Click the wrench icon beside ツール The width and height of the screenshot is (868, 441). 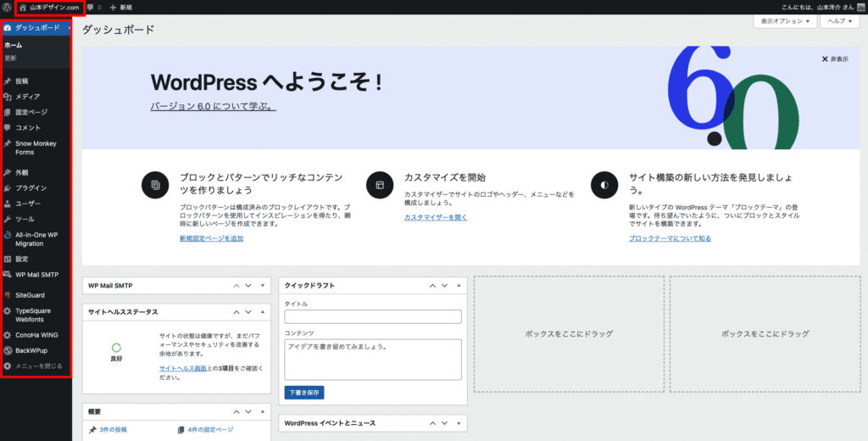[x=7, y=219]
